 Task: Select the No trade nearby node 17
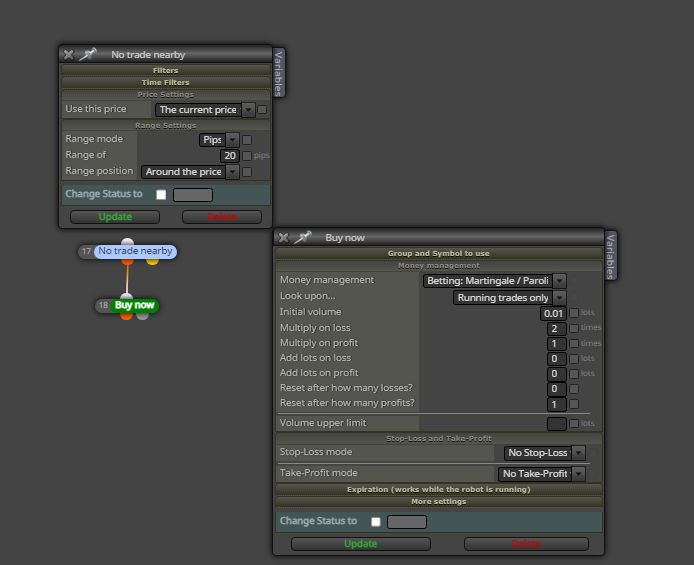tap(135, 251)
